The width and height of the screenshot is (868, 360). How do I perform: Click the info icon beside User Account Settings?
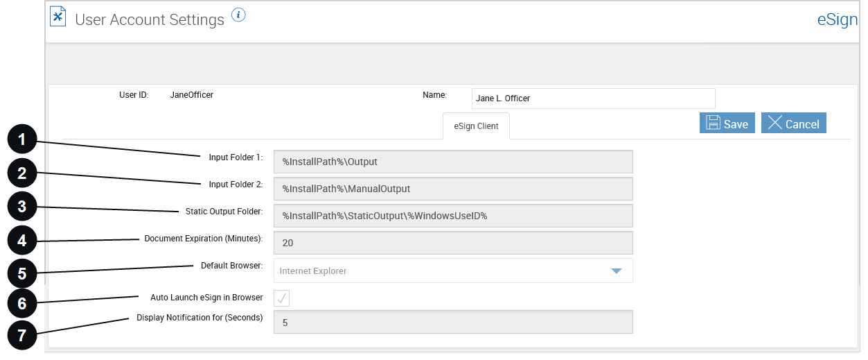238,15
